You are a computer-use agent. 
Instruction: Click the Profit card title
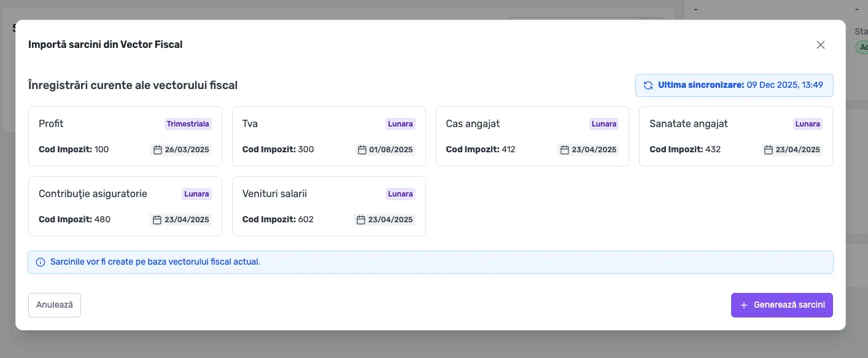pos(51,124)
